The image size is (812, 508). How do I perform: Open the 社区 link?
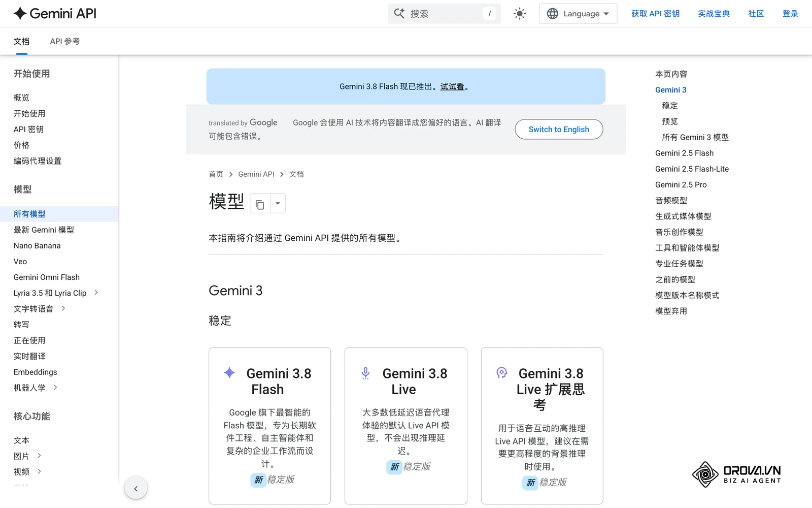(x=756, y=14)
